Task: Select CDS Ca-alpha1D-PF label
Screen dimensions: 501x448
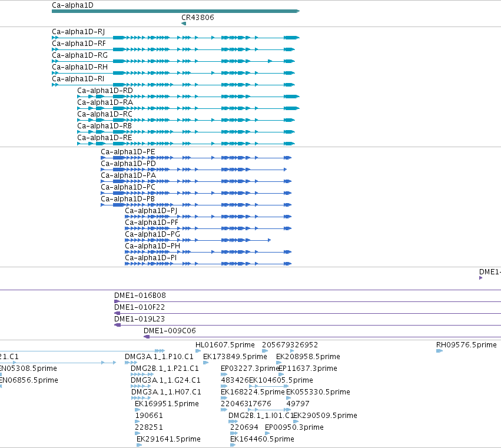Action: point(152,223)
